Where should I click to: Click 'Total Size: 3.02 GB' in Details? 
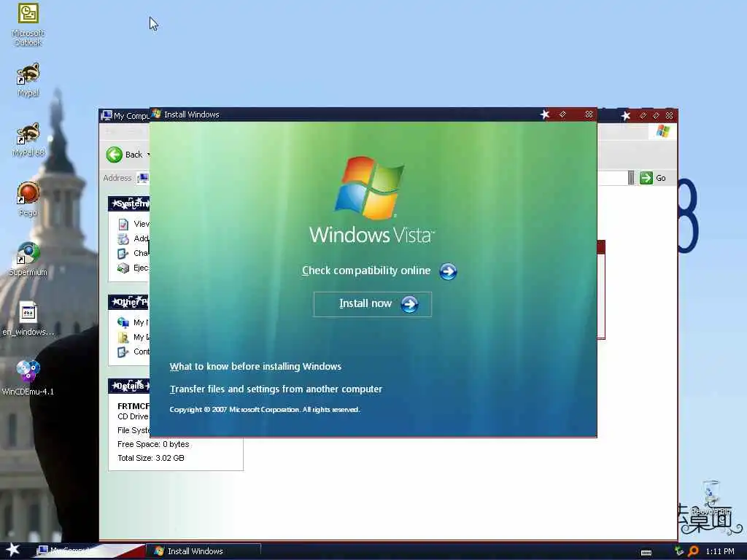(150, 458)
